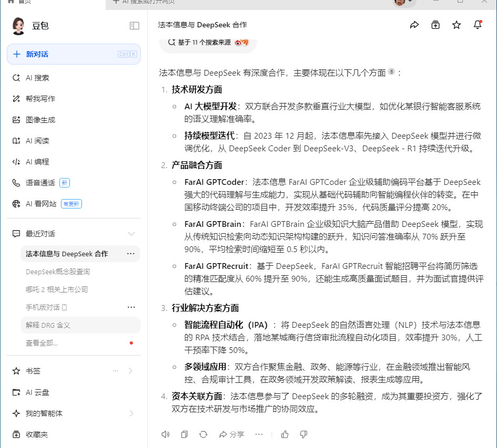Open conversation DeepSeek概念股查询
Image resolution: width=497 pixels, height=448 pixels.
pos(58,272)
